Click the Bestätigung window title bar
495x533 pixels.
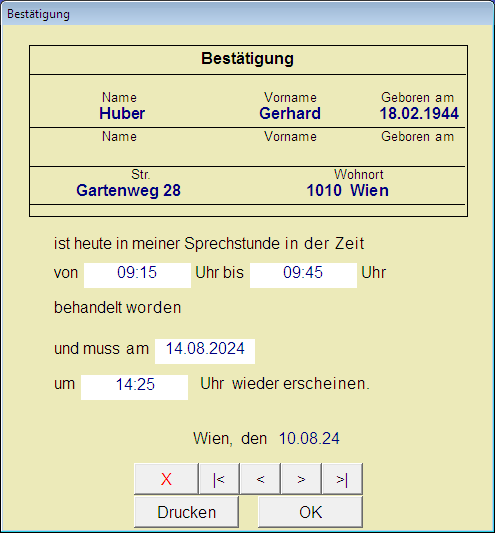(248, 14)
